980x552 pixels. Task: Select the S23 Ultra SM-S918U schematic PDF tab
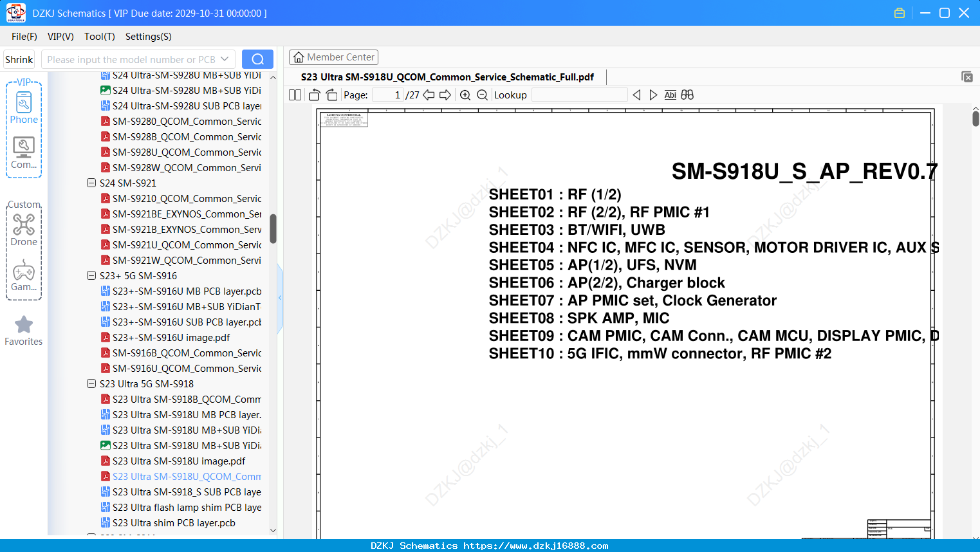[447, 77]
